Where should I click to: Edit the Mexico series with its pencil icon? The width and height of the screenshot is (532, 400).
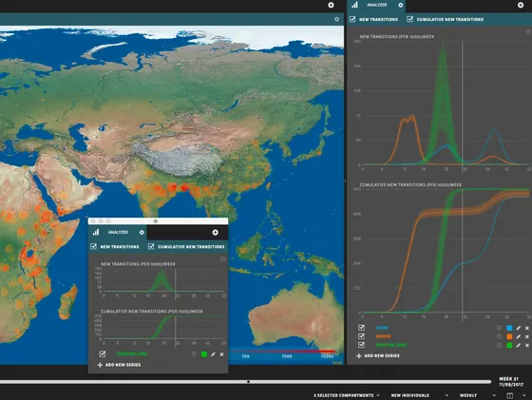[518, 336]
